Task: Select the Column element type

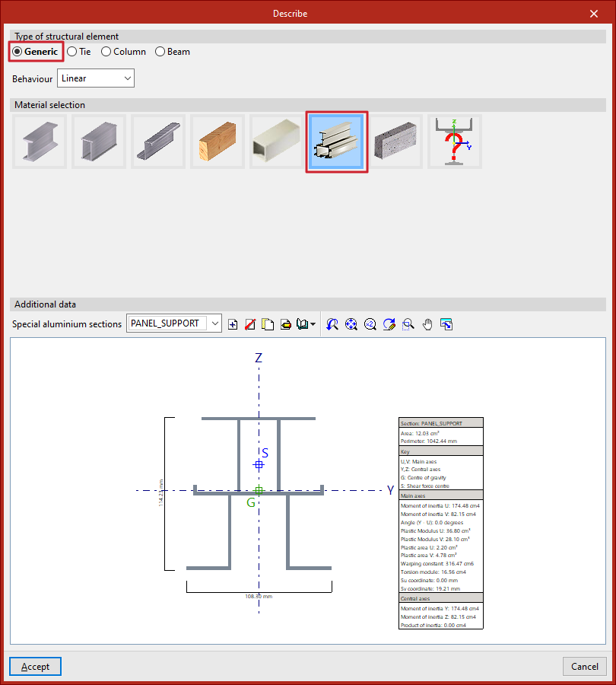Action: point(123,52)
